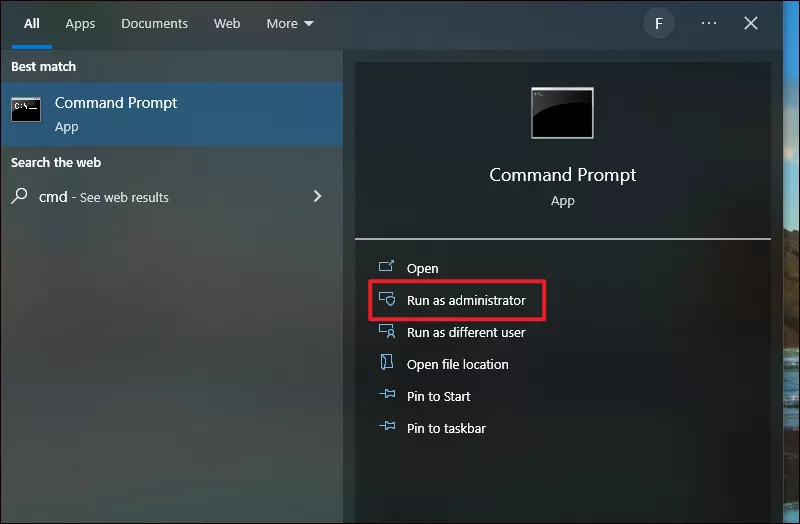Click the Search the web heading text
Viewport: 800px width, 524px height.
click(x=56, y=162)
